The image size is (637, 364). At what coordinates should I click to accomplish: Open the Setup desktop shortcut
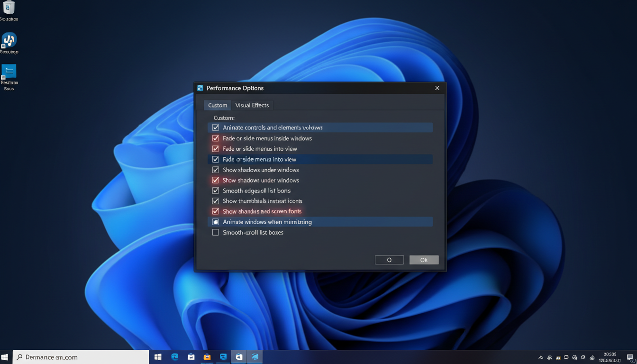(x=9, y=40)
